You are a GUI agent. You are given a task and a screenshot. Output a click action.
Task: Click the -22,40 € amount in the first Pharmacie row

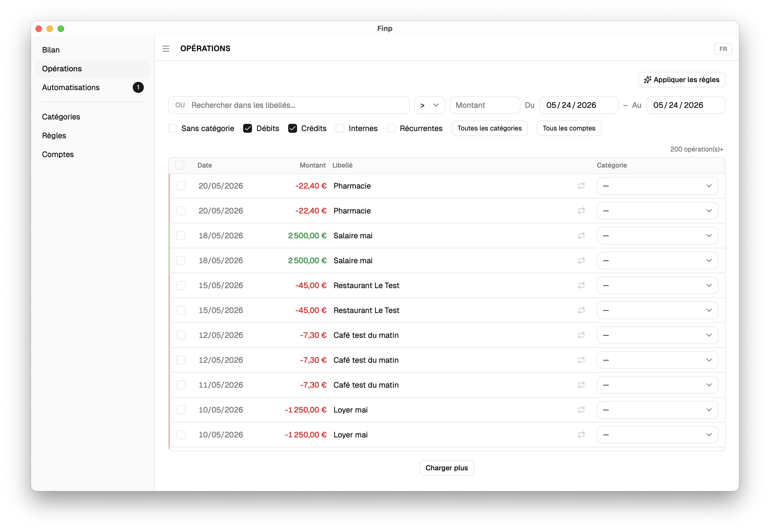(311, 186)
